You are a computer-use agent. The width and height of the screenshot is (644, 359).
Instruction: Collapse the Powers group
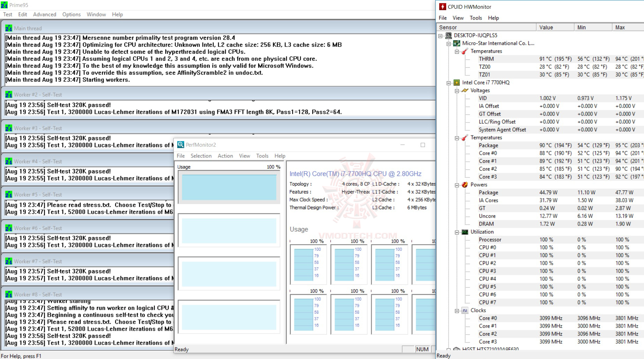point(457,185)
